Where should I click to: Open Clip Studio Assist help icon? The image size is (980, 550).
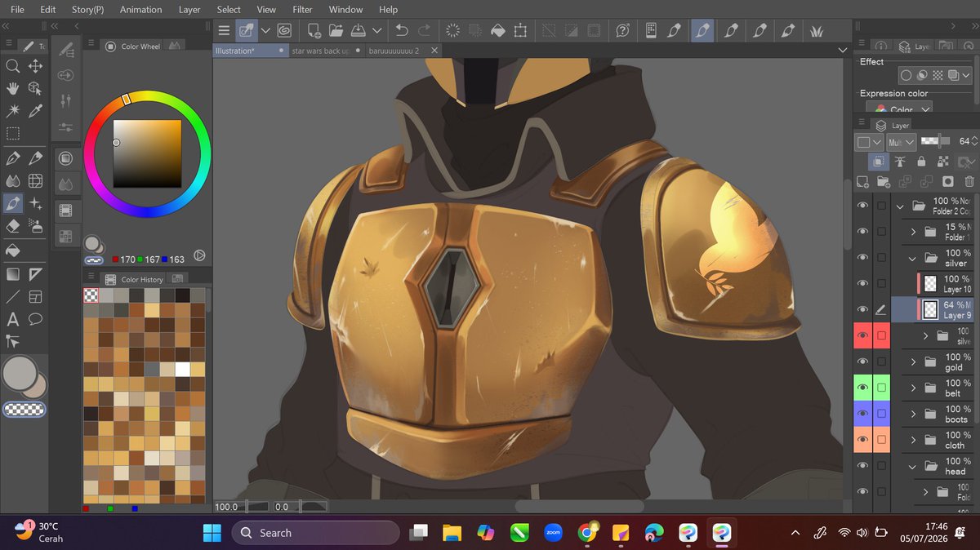point(623,31)
